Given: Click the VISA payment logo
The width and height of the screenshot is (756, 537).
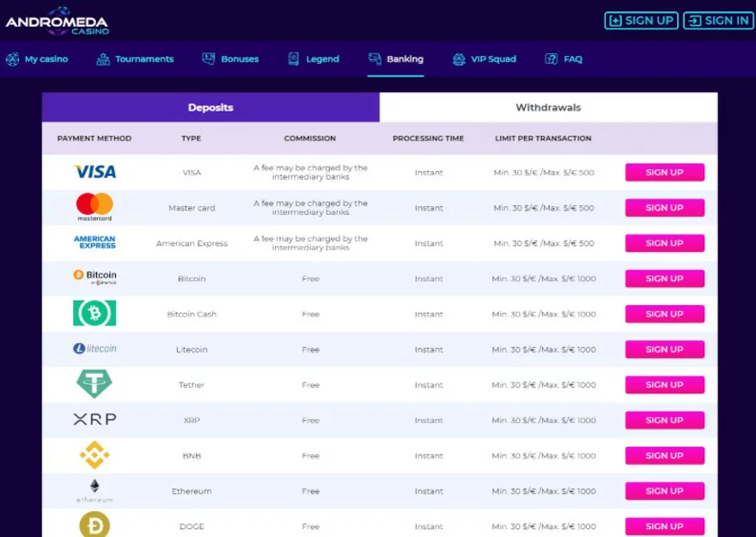Looking at the screenshot, I should (x=94, y=172).
